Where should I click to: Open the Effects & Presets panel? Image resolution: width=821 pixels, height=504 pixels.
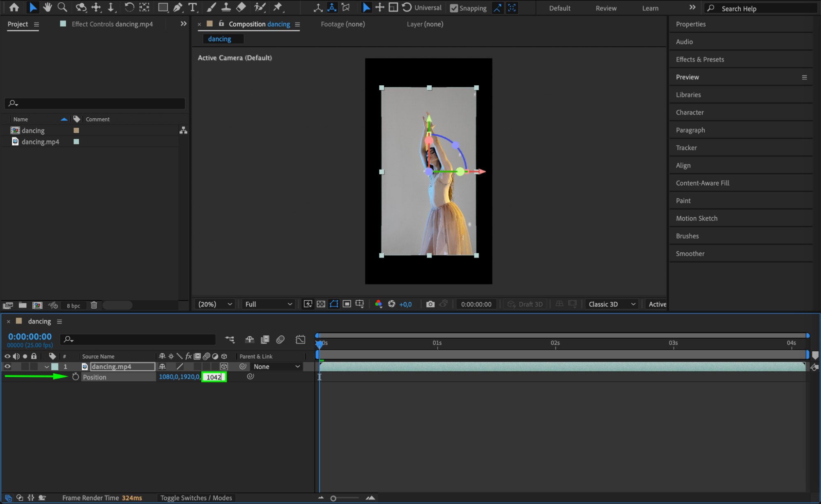click(700, 60)
